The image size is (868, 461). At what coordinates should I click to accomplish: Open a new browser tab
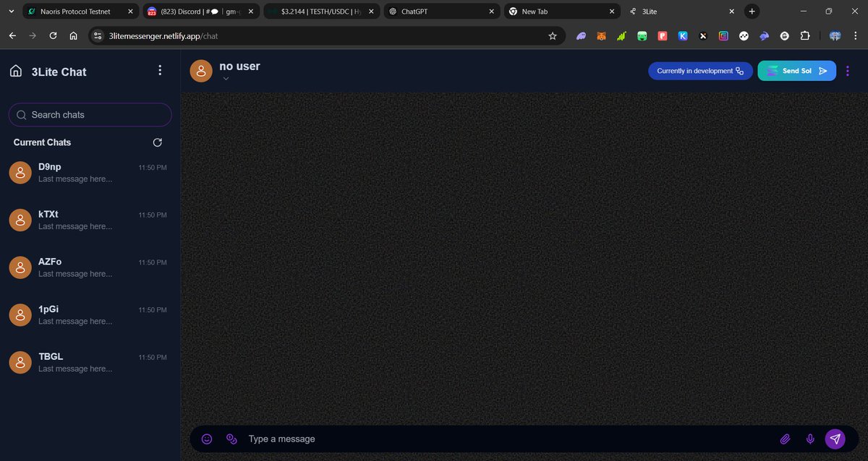(x=752, y=12)
